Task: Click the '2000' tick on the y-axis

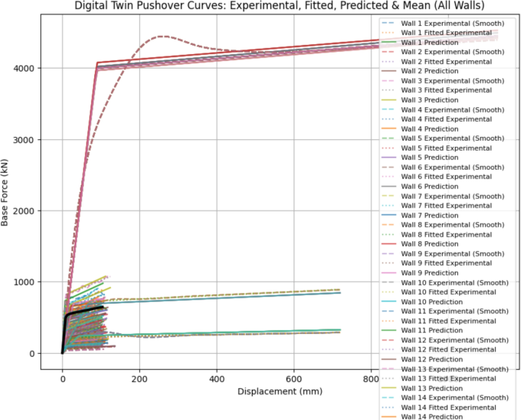Action: (x=24, y=211)
